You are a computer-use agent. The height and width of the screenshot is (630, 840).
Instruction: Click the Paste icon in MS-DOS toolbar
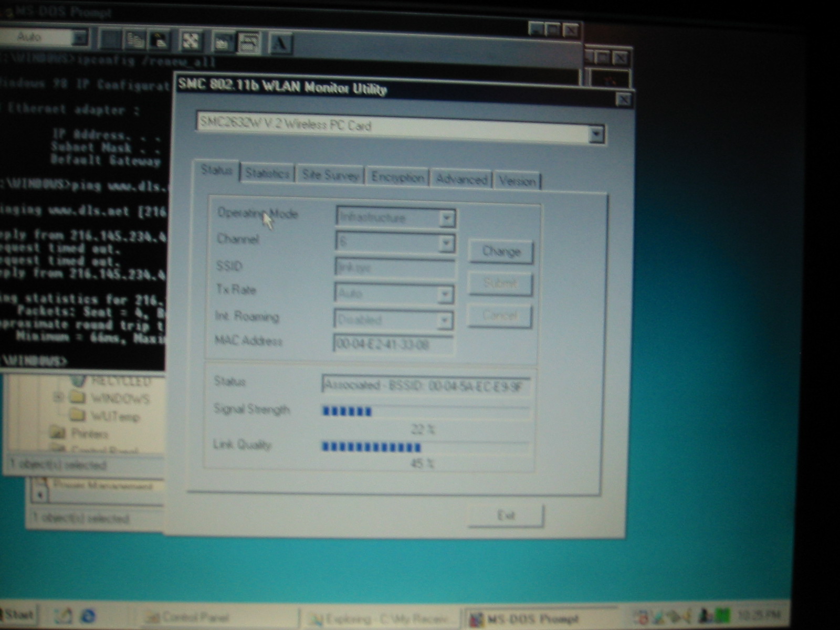click(160, 40)
